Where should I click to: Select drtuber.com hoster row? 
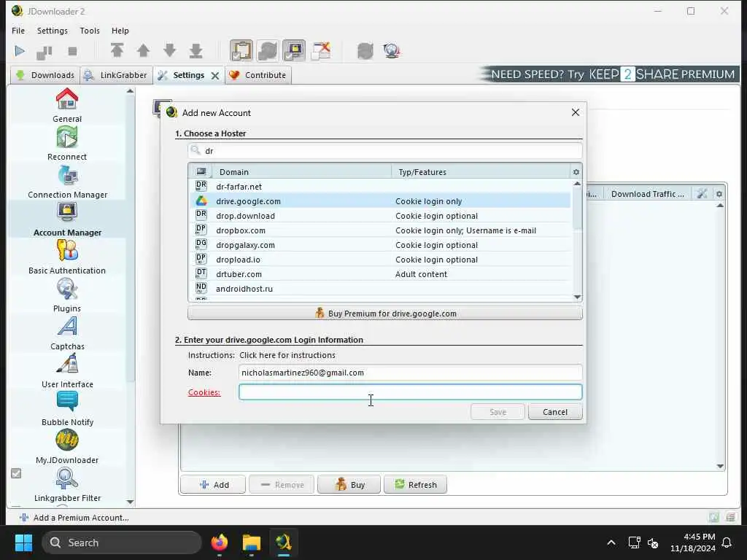pyautogui.click(x=380, y=274)
